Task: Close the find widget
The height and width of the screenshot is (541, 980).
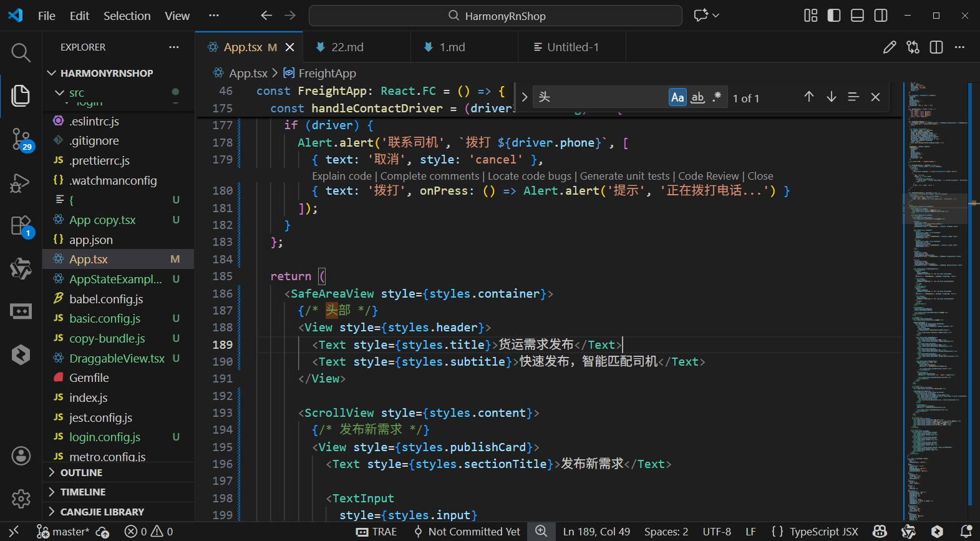Action: click(875, 97)
